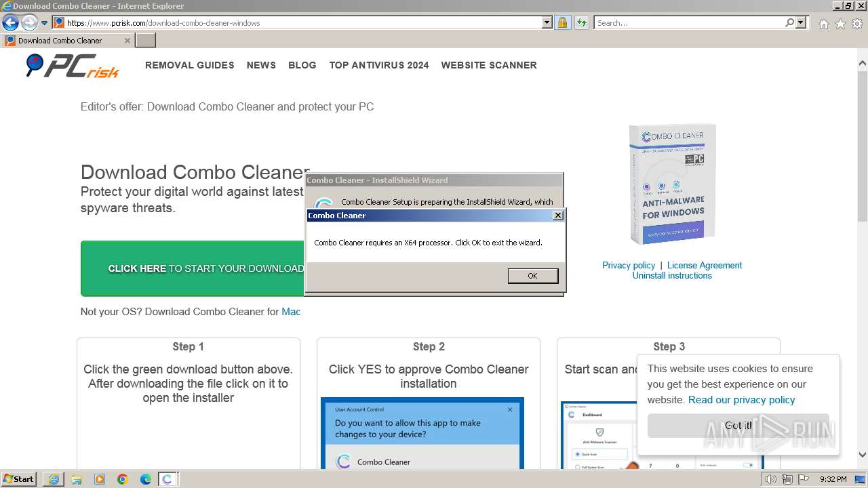Screen dimensions: 868x488
Task: Click the vertical scrollbar thumb
Action: [x=862, y=146]
